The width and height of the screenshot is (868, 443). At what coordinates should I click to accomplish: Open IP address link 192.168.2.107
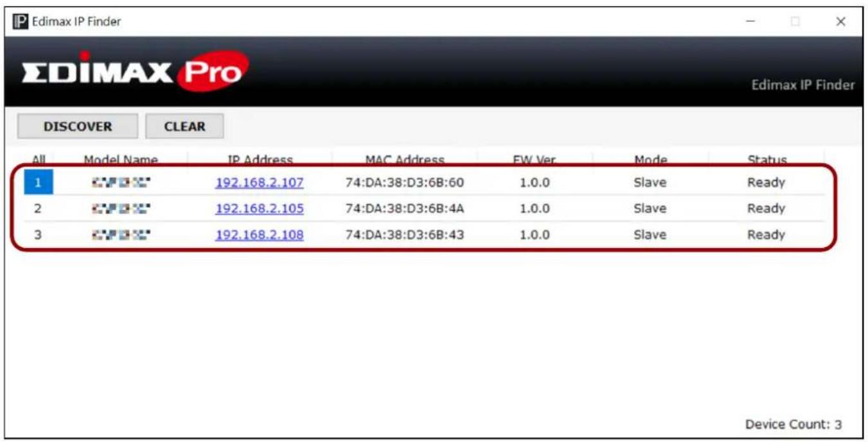[260, 183]
